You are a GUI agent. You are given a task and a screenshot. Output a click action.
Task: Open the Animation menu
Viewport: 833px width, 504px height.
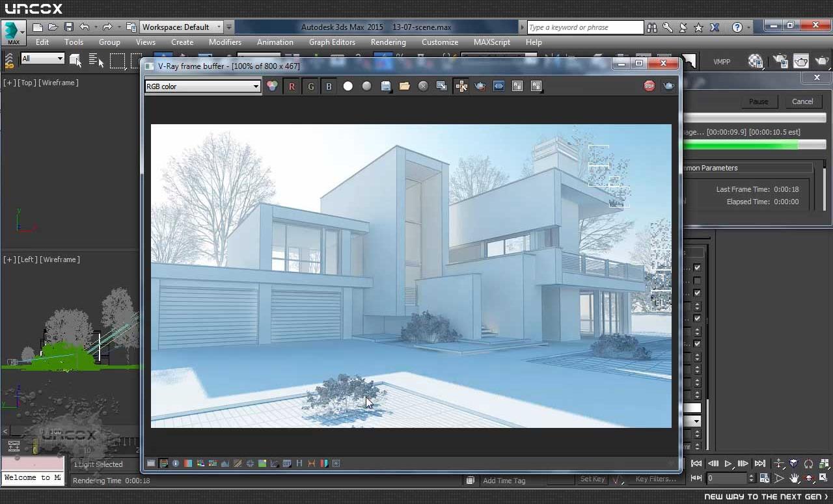pos(275,42)
